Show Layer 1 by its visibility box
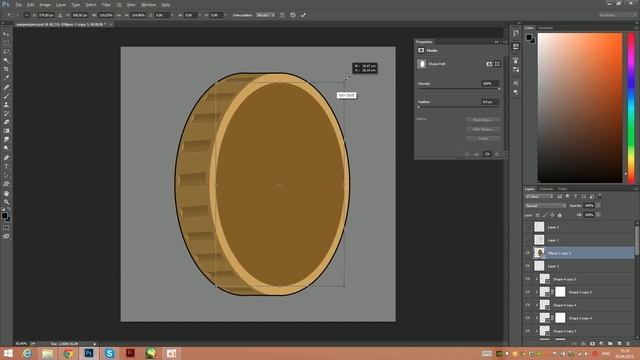This screenshot has width=640, height=360. tap(527, 240)
